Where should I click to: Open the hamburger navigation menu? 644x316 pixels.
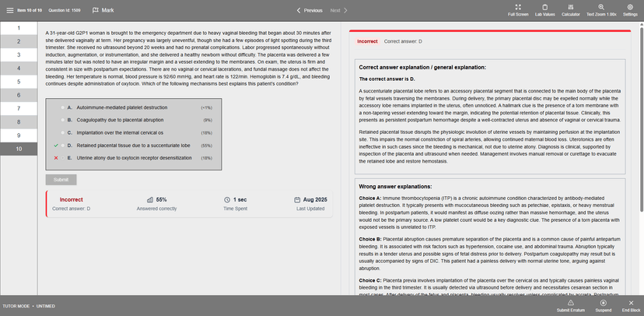[x=10, y=10]
